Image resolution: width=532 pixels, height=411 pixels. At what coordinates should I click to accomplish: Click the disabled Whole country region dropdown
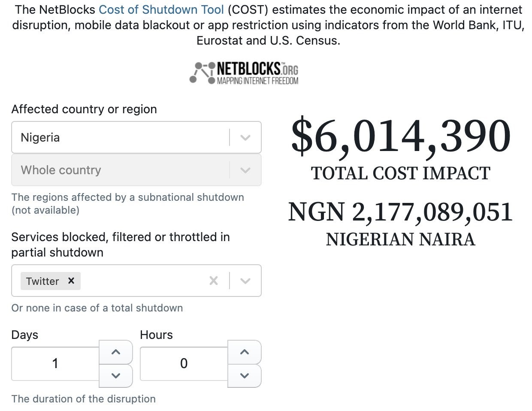(x=120, y=170)
